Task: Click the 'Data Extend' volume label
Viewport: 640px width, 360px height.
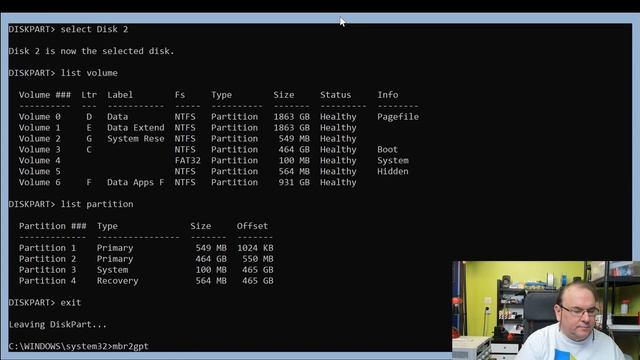Action: pyautogui.click(x=136, y=128)
